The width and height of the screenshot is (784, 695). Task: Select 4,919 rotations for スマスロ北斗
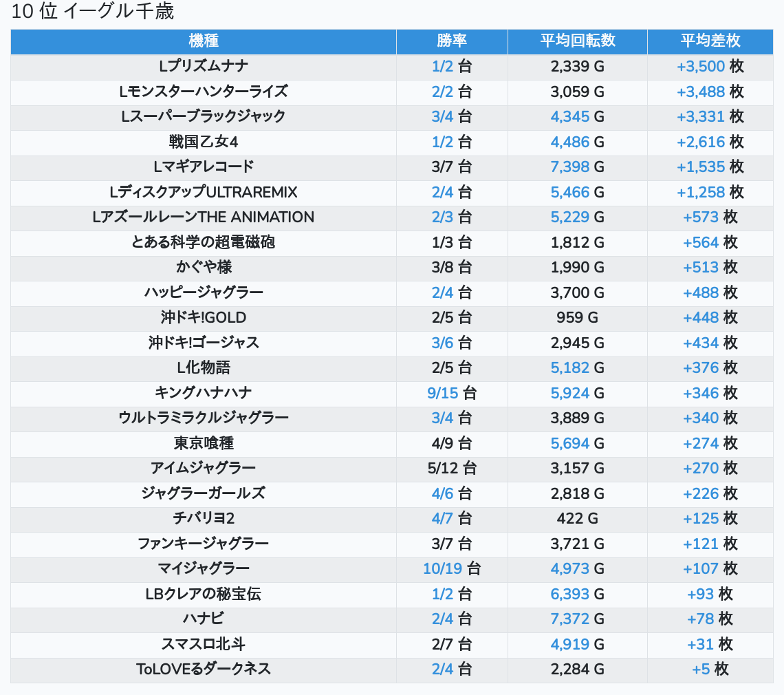point(569,644)
